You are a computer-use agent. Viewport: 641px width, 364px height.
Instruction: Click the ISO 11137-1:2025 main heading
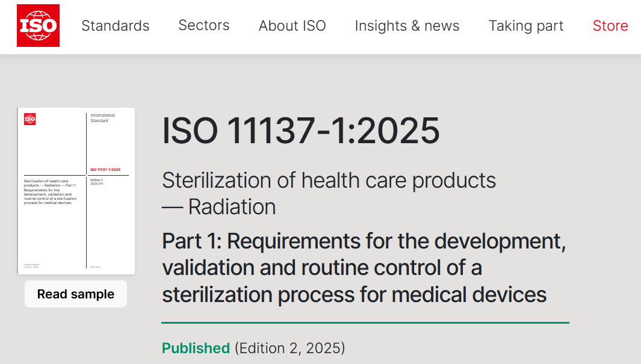300,131
